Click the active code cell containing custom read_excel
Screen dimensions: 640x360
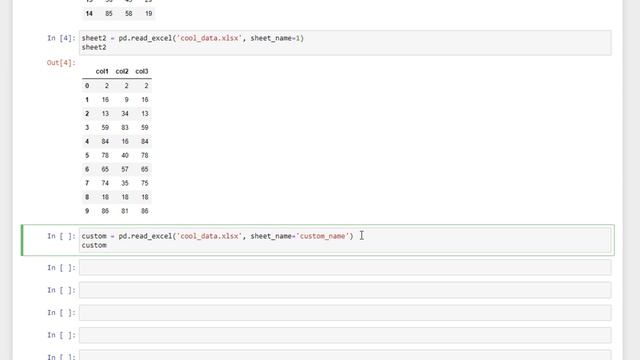coord(345,240)
